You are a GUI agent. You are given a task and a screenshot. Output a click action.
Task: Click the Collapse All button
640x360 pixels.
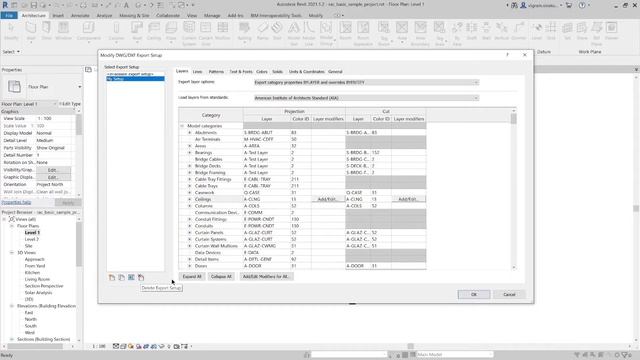point(221,277)
